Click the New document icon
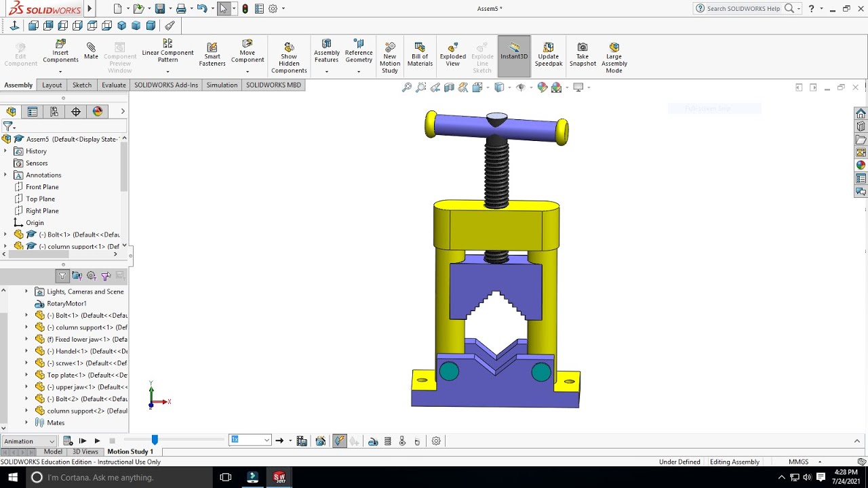868x488 pixels. pos(118,9)
